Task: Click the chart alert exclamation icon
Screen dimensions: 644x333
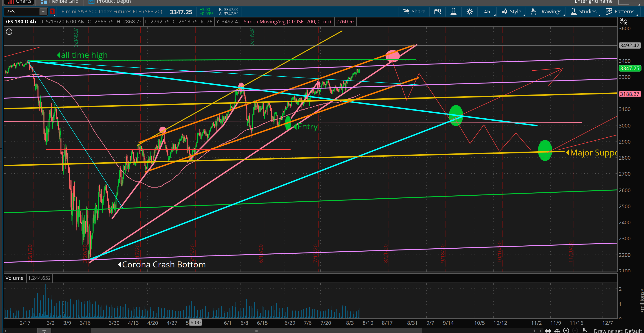Action: pos(9,32)
